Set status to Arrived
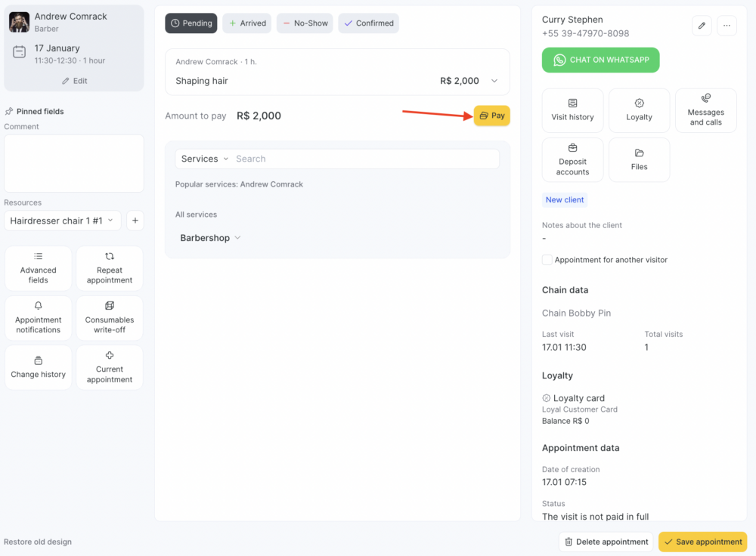Viewport: 756px width, 556px height. 247,23
